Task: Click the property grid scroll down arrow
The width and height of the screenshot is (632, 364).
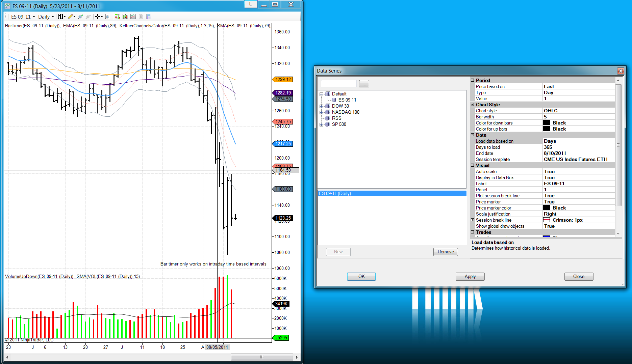Action: pyautogui.click(x=618, y=233)
